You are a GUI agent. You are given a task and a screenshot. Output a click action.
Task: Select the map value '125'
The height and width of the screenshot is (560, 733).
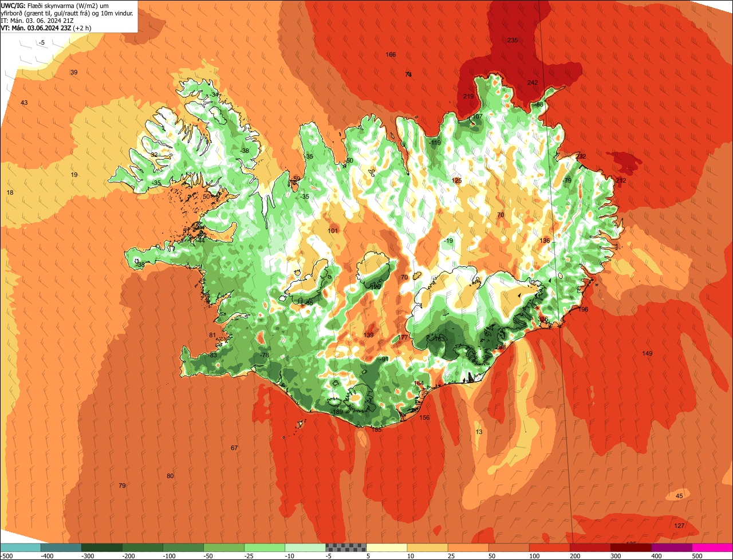point(456,180)
